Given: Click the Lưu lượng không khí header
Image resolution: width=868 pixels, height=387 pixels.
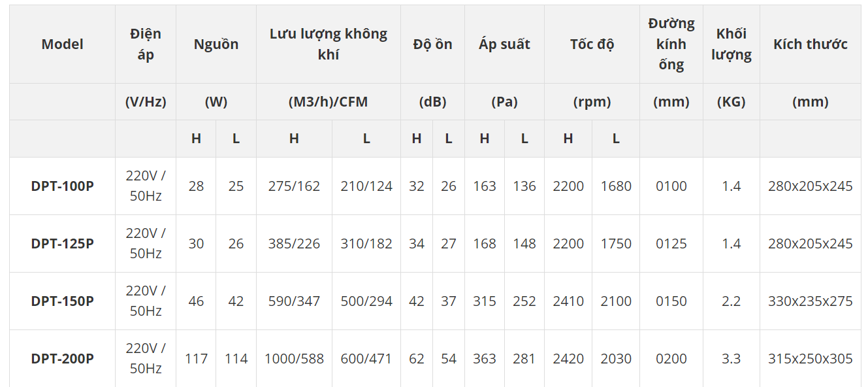Looking at the screenshot, I should coord(329,44).
